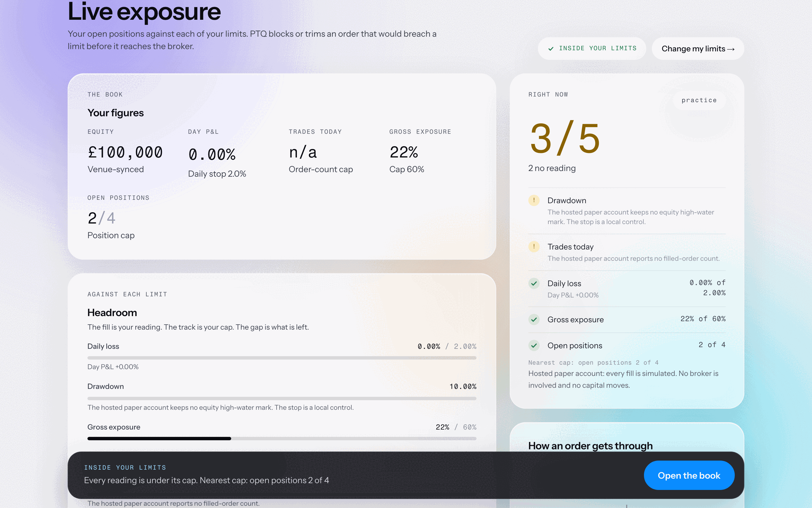This screenshot has width=812, height=508.
Task: Click the Daily stop 2.0% caption
Action: (217, 174)
